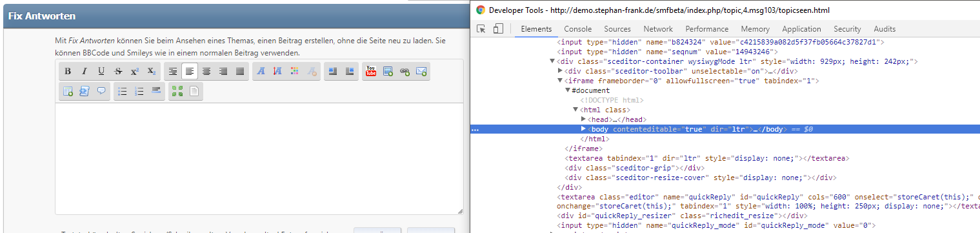Image resolution: width=980 pixels, height=233 pixels.
Task: Click the three-dots menu beside the body row
Action: click(475, 130)
